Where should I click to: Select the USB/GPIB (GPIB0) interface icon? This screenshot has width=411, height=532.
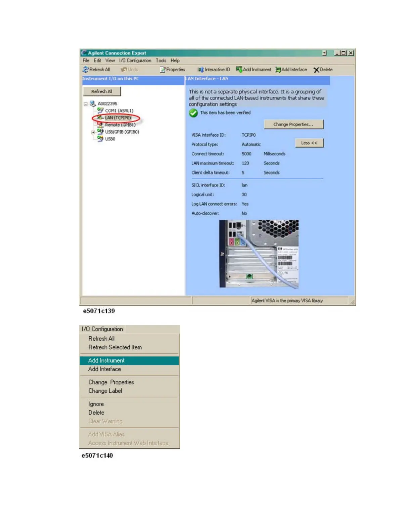tap(100, 132)
